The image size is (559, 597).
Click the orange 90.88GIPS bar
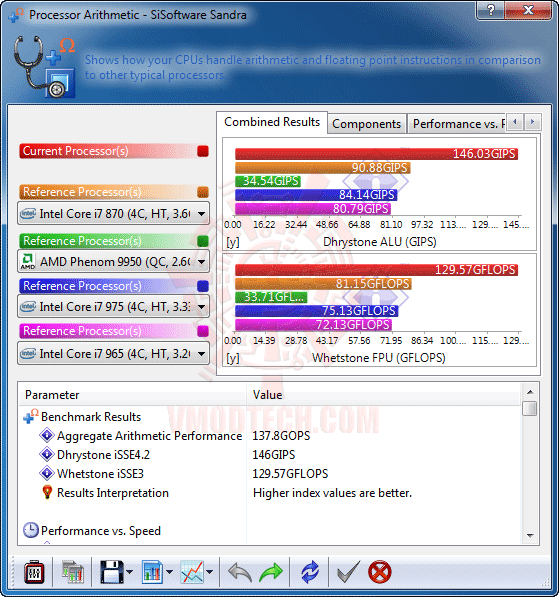pos(323,168)
